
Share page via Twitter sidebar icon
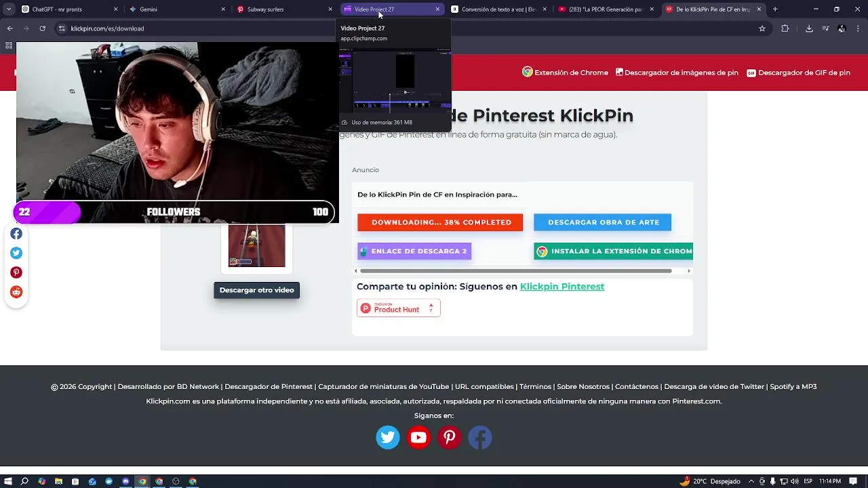[16, 253]
